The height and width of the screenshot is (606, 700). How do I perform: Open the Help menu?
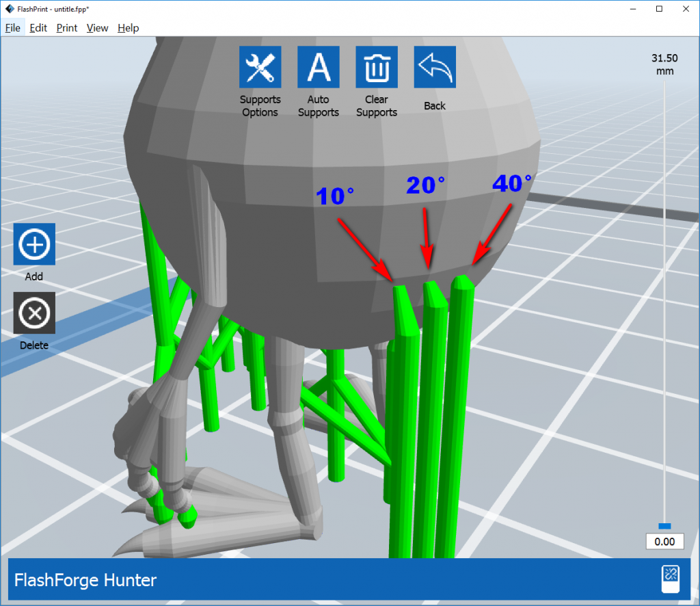coord(128,27)
